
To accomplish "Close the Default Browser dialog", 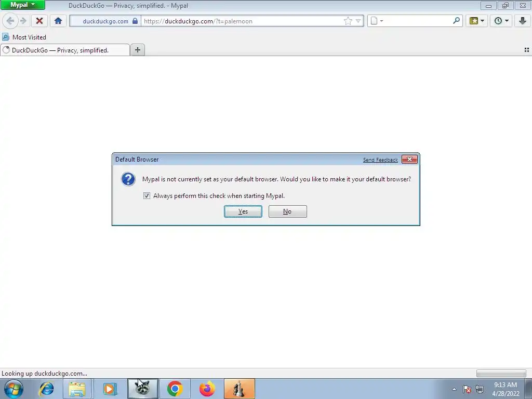I will coord(409,159).
